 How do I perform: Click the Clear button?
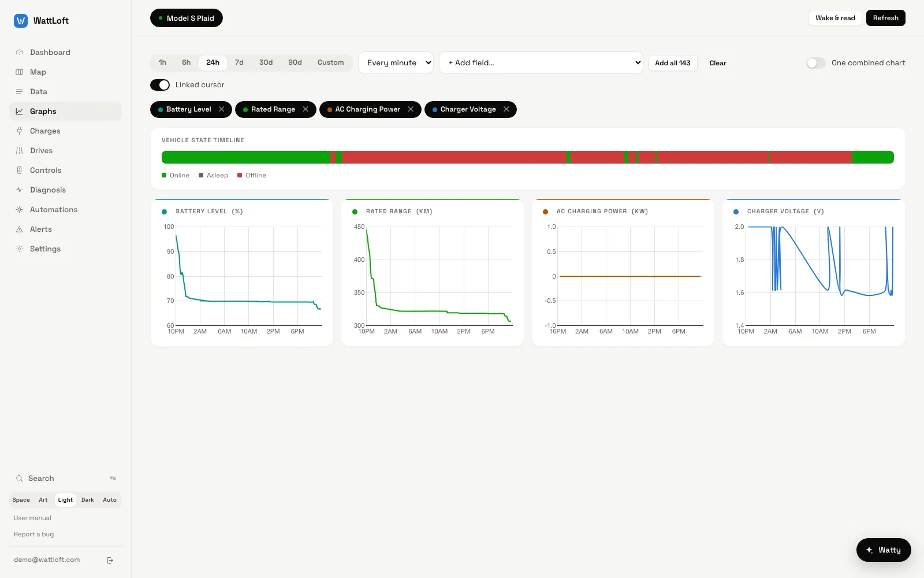[718, 63]
